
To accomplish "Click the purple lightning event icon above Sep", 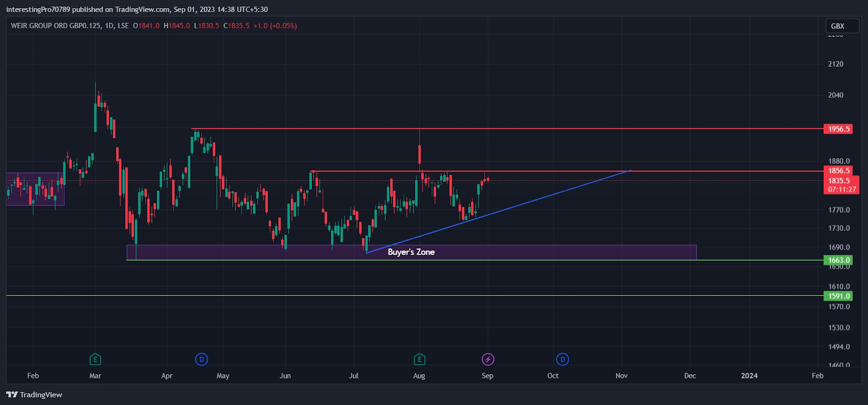I will [488, 359].
